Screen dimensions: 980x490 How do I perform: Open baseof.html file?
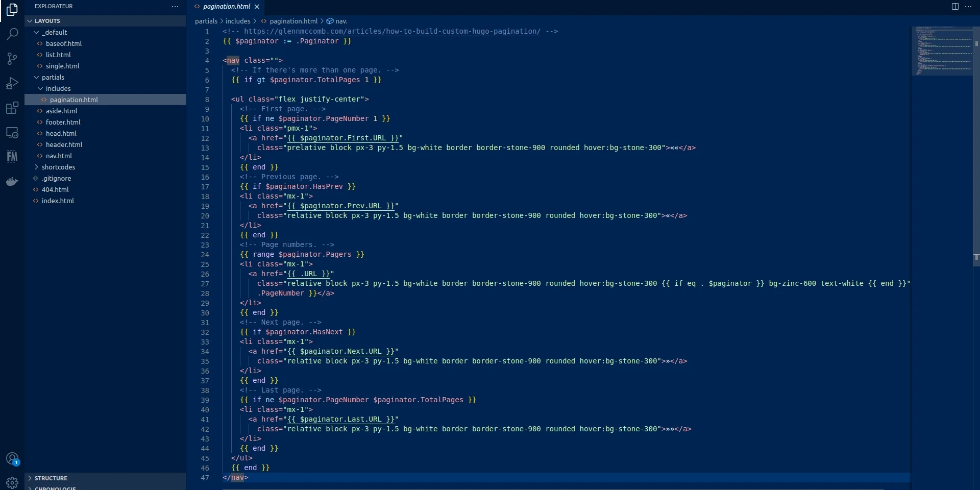click(106, 43)
